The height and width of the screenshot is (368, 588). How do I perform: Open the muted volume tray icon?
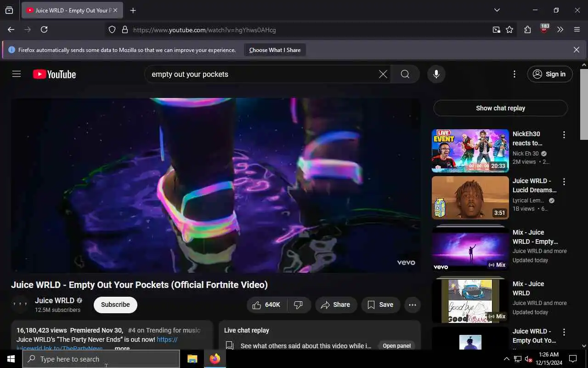528,359
